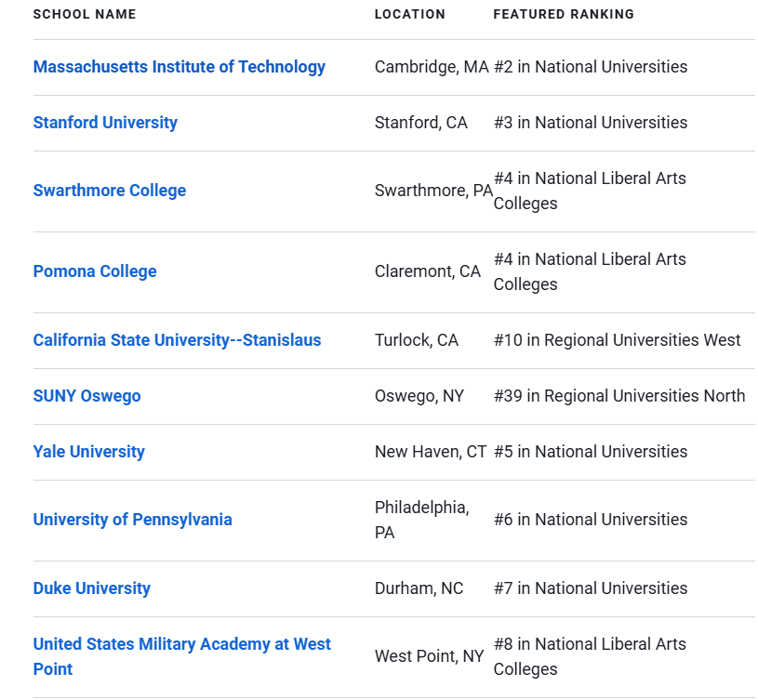Select the Duke University link
The height and width of the screenshot is (700, 758).
pos(92,588)
